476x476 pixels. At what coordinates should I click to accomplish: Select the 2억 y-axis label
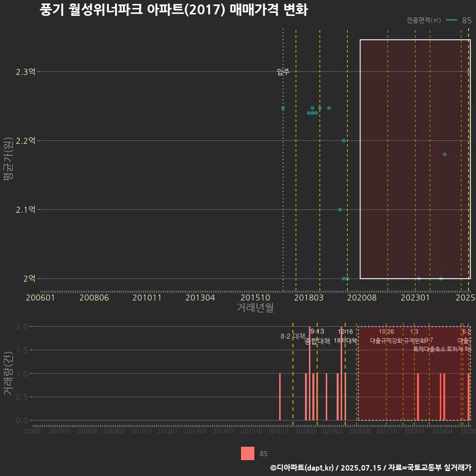pos(29,278)
